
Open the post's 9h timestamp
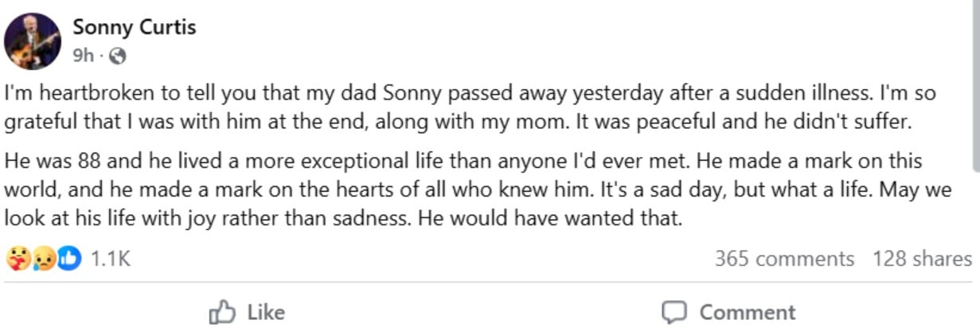[x=83, y=56]
